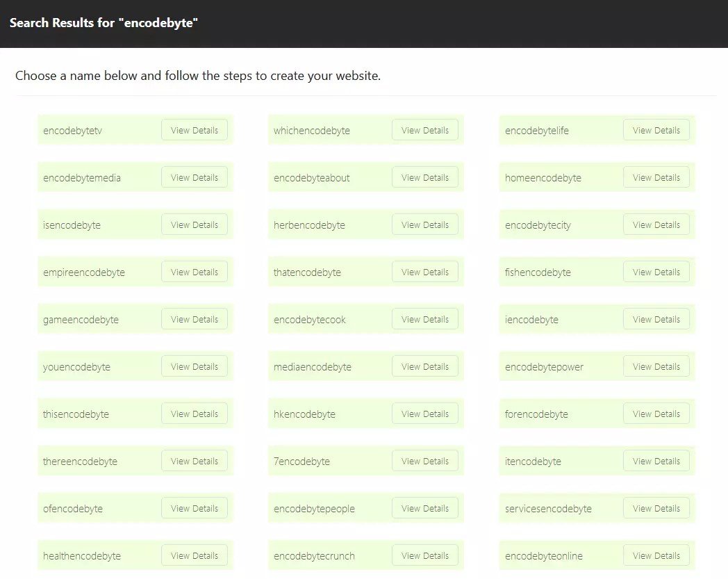This screenshot has width=728, height=579.
Task: Choose forencodebyte from the list
Action: click(x=536, y=414)
